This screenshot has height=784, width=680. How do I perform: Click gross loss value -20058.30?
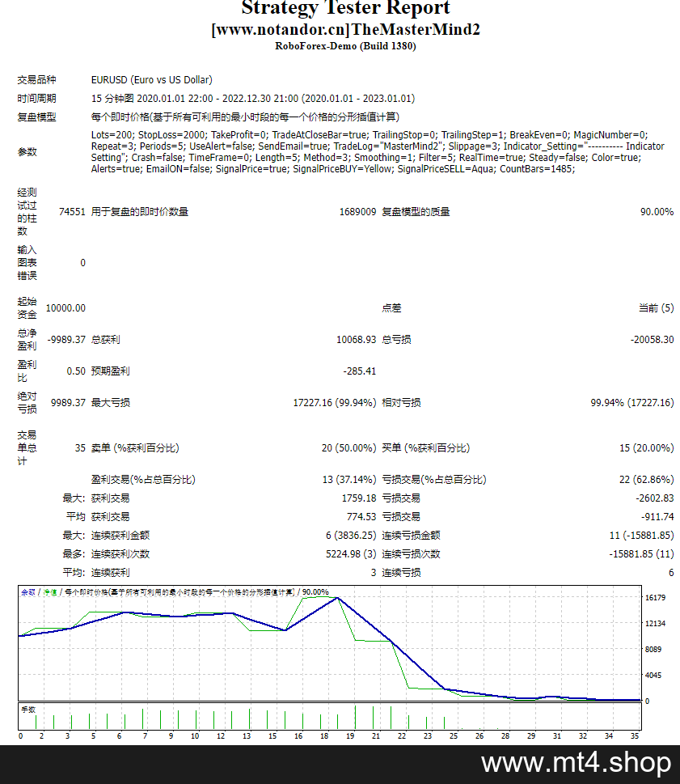(x=652, y=340)
